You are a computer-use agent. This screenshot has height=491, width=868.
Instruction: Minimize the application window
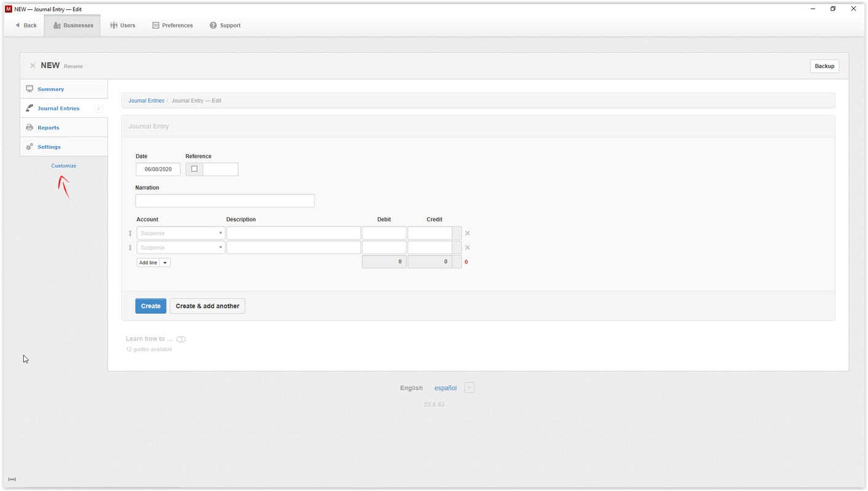coord(813,9)
